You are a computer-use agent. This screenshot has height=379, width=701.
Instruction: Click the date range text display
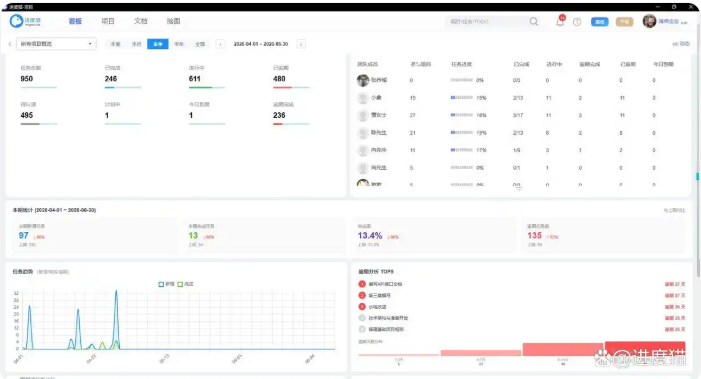click(261, 44)
